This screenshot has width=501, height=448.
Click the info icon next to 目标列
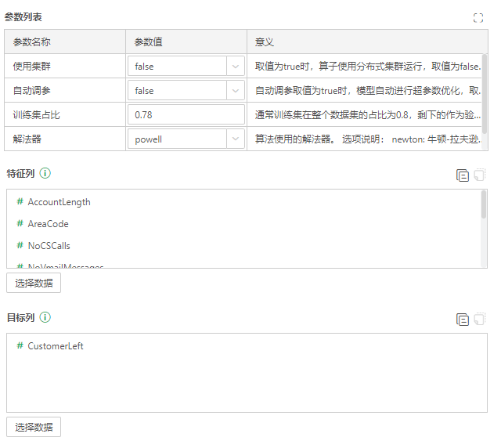tap(45, 317)
